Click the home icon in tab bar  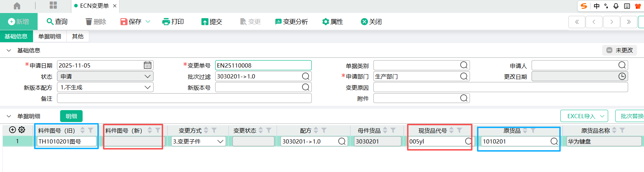coord(17,6)
